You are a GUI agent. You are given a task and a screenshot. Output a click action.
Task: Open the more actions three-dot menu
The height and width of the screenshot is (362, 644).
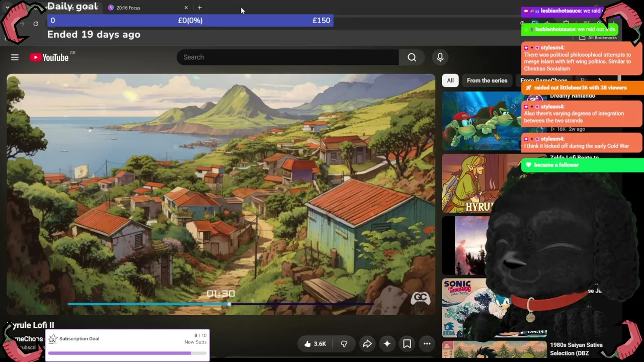tap(427, 344)
